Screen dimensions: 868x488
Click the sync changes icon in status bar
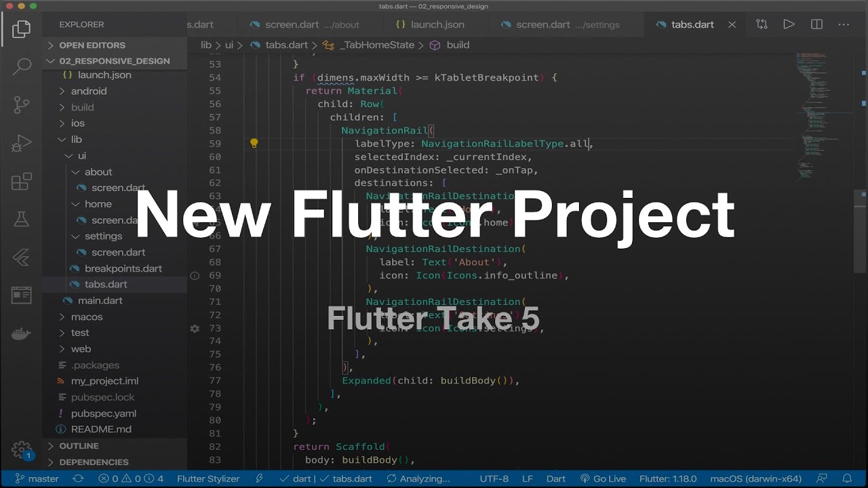coord(78,479)
